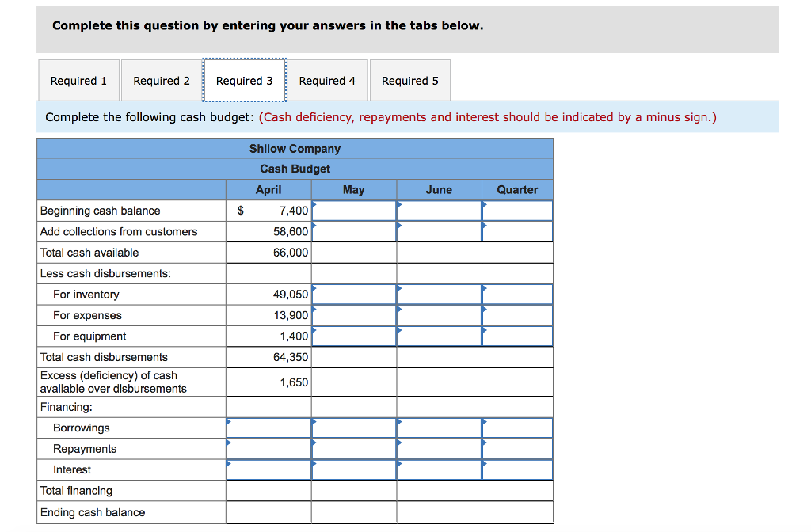This screenshot has height=532, width=811.
Task: Click June Interest input cell
Action: tap(439, 470)
